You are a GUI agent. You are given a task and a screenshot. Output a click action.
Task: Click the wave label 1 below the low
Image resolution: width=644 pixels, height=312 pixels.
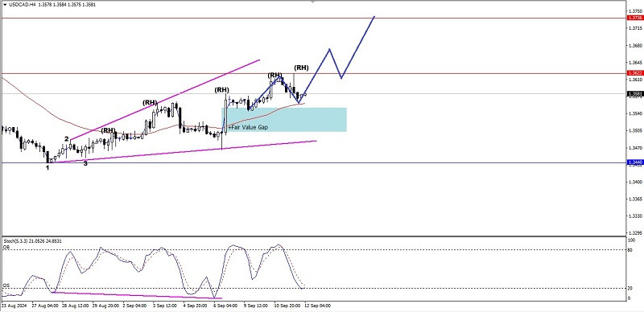[x=47, y=167]
